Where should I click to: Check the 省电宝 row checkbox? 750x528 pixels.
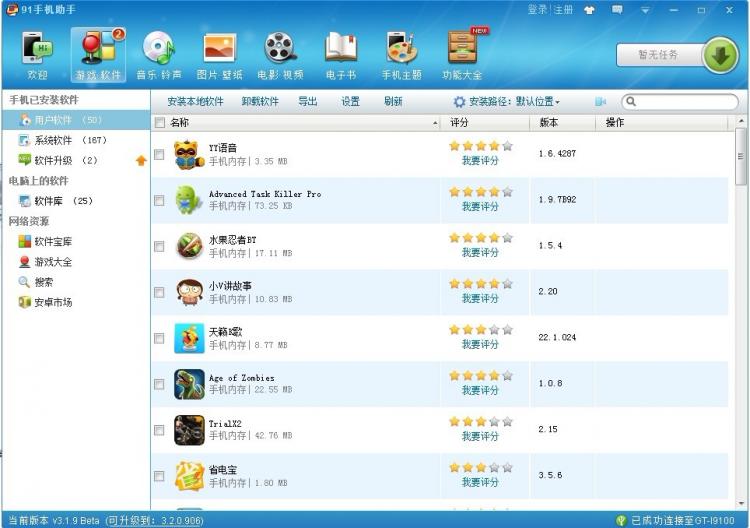pos(159,476)
